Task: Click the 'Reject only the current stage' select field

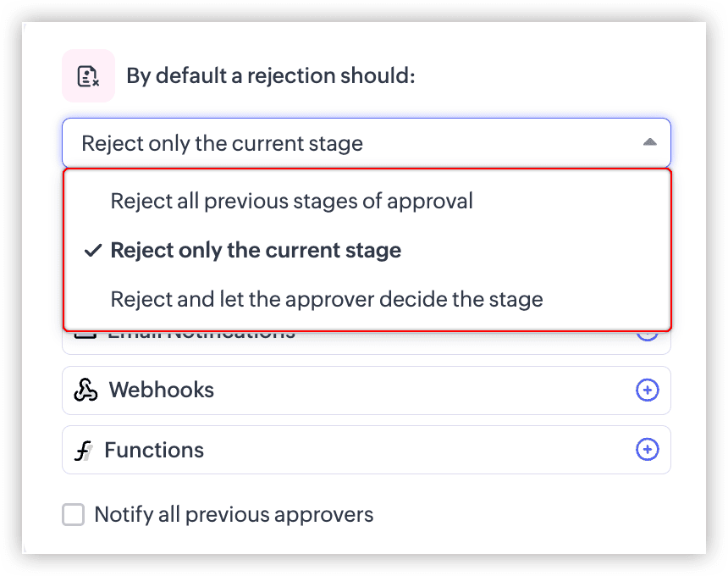Action: [367, 142]
